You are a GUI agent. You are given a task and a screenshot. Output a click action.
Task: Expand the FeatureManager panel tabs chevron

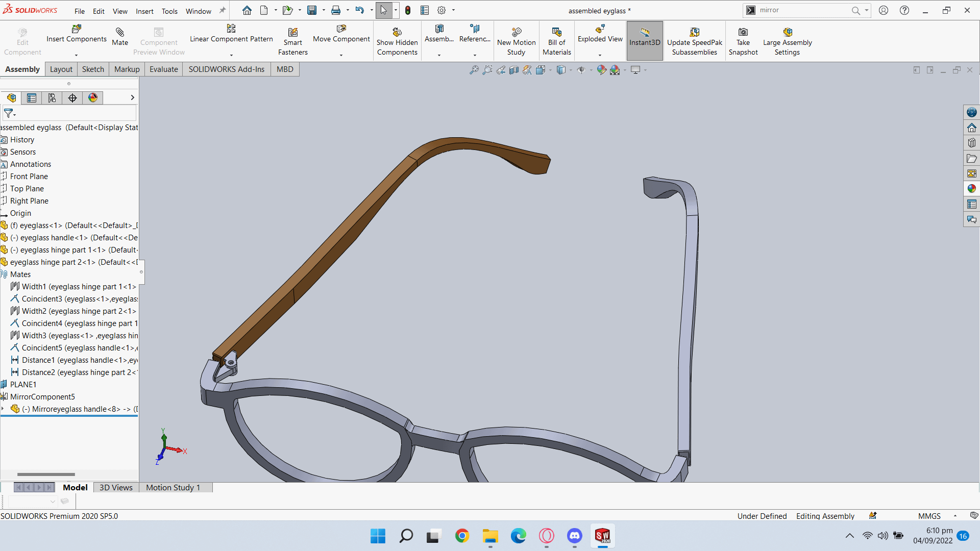pyautogui.click(x=133, y=97)
